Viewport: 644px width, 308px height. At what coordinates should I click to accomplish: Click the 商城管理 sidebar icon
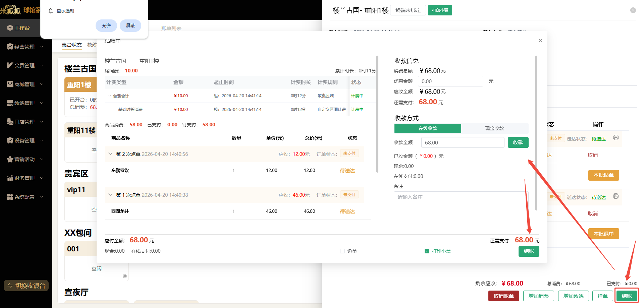[10, 84]
